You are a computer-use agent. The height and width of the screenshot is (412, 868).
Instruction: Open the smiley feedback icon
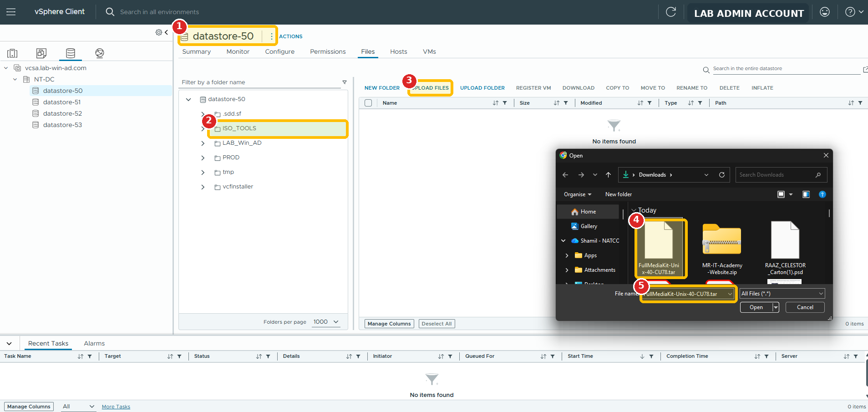coord(825,12)
